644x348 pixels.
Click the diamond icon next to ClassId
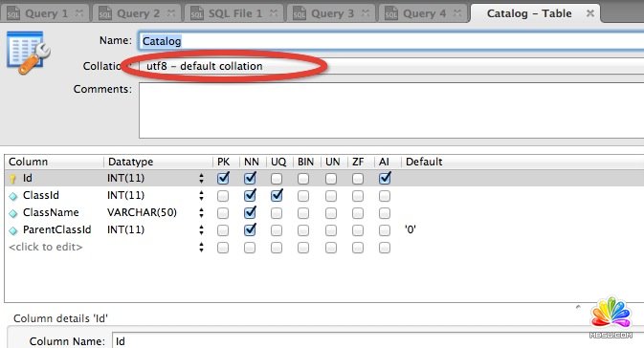13,196
